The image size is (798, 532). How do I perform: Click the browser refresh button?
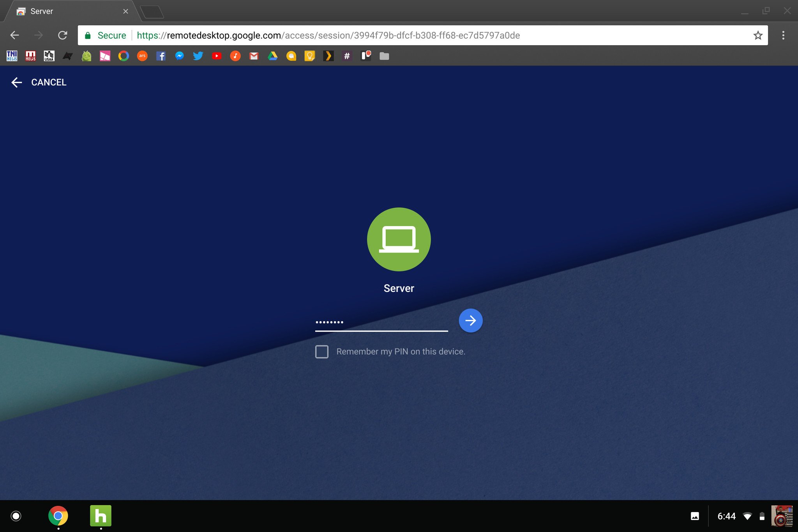[64, 35]
